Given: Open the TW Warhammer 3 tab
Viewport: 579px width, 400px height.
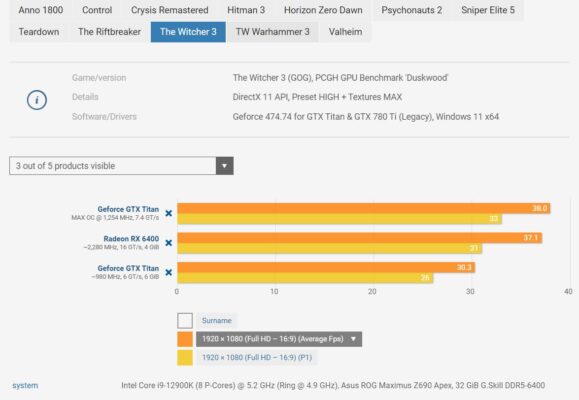Looking at the screenshot, I should [273, 32].
